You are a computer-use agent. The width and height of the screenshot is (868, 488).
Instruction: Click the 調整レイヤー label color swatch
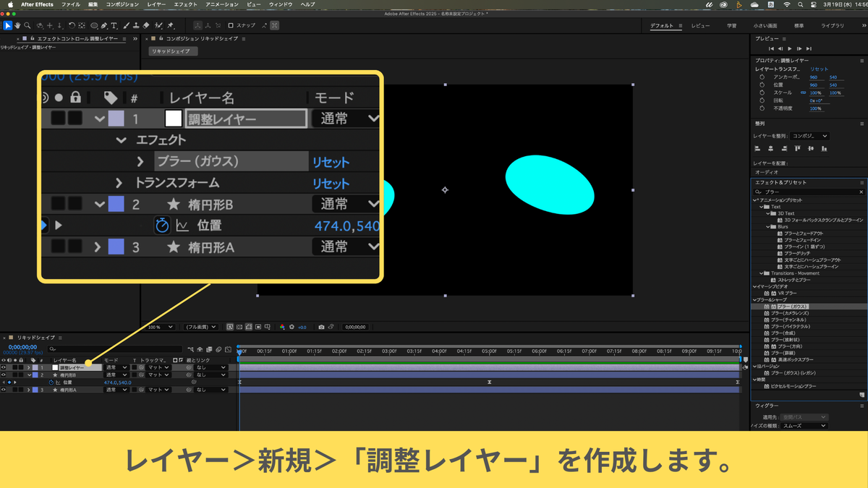(x=35, y=367)
